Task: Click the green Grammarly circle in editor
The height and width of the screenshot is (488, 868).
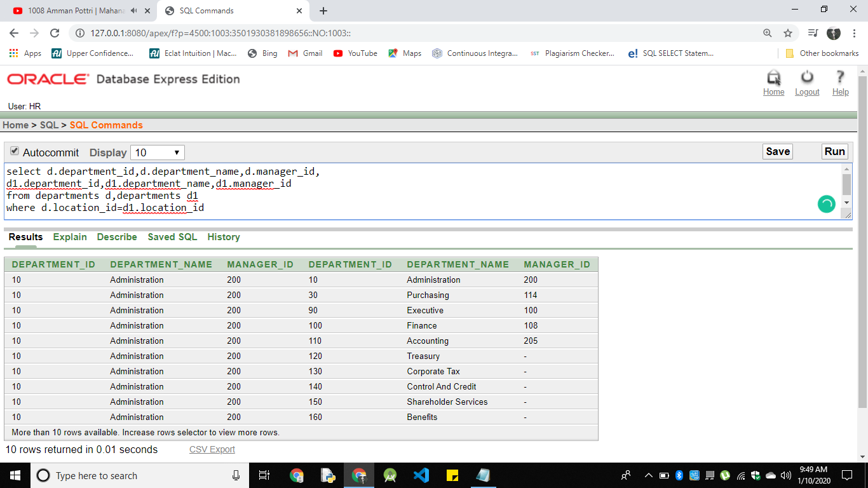Action: click(826, 204)
